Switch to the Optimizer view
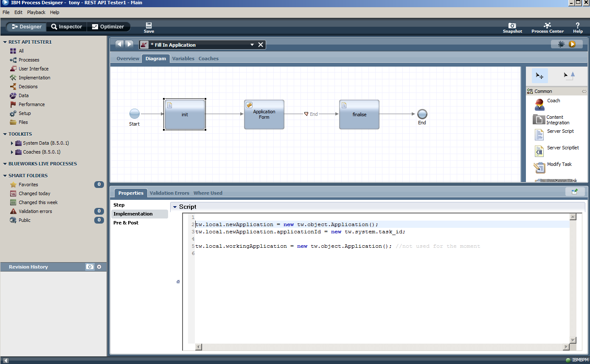The height and width of the screenshot is (364, 590). pyautogui.click(x=108, y=27)
